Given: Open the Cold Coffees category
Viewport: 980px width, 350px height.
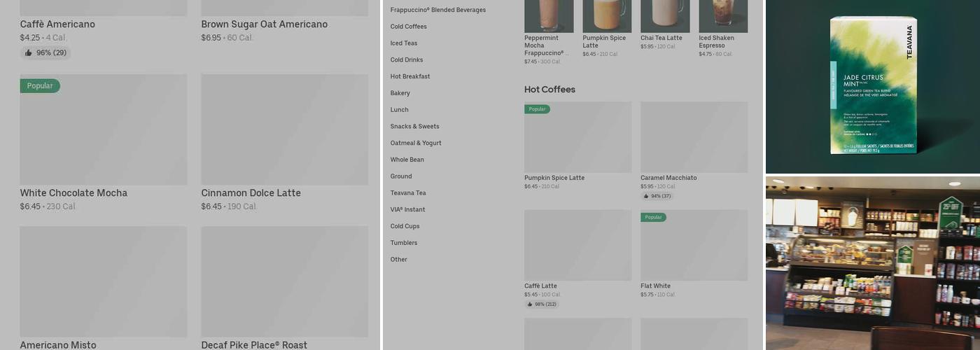Looking at the screenshot, I should pos(408,27).
